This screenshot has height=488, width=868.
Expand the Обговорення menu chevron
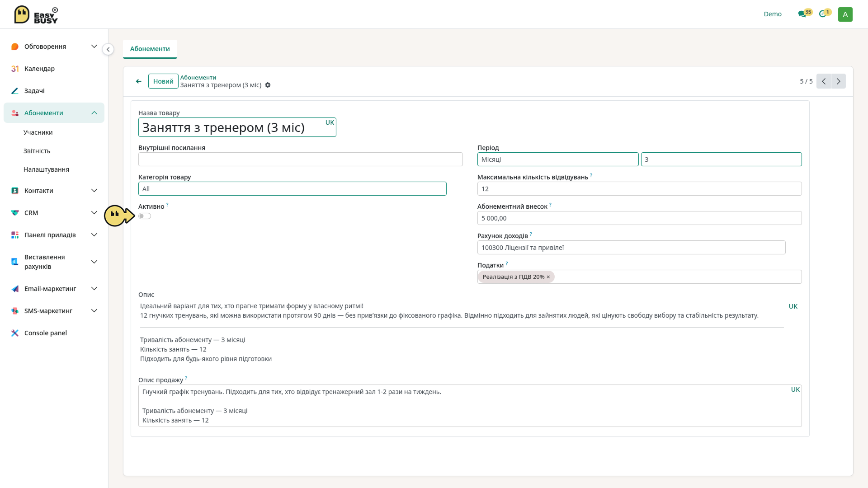coord(94,47)
